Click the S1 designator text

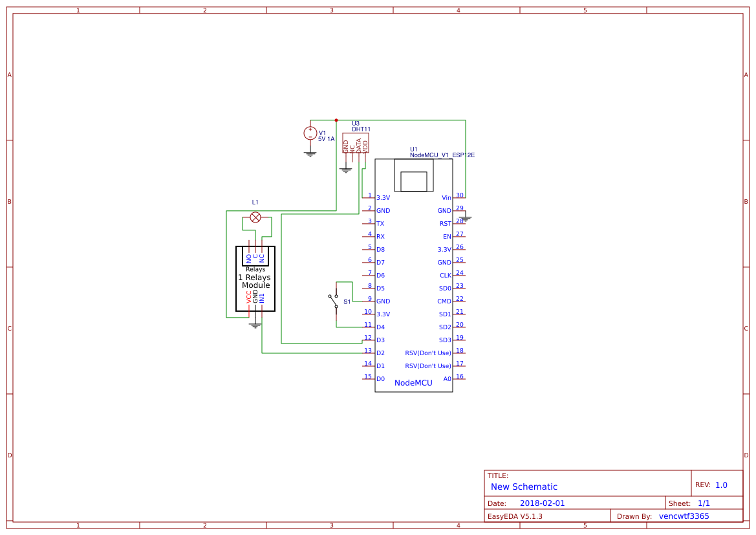pyautogui.click(x=347, y=302)
